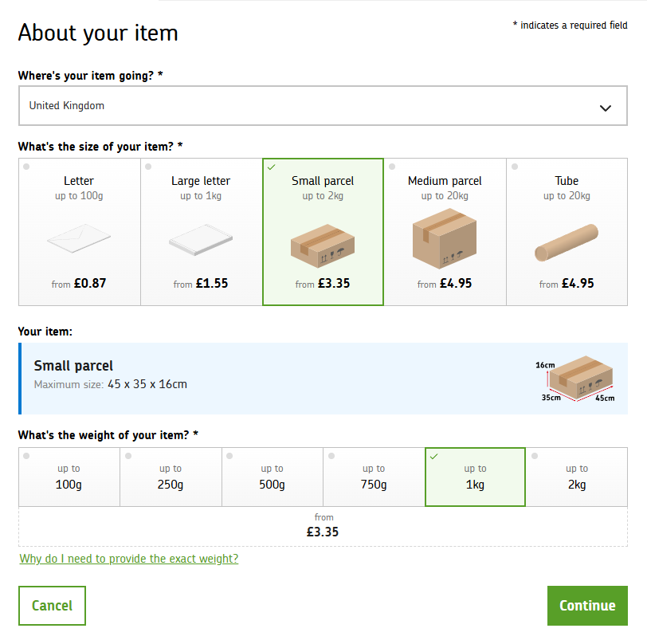Select the up to 2kg weight option
This screenshot has height=644, width=647.
point(577,477)
